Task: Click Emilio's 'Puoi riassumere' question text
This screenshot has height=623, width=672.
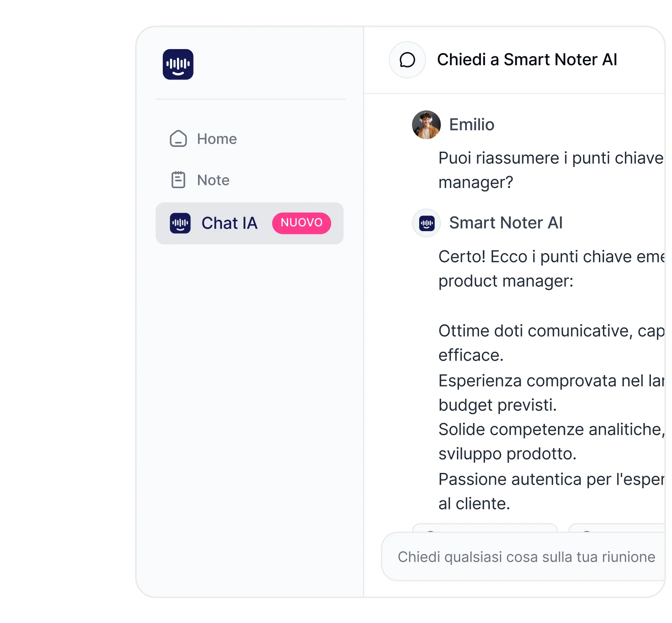Action: (551, 170)
